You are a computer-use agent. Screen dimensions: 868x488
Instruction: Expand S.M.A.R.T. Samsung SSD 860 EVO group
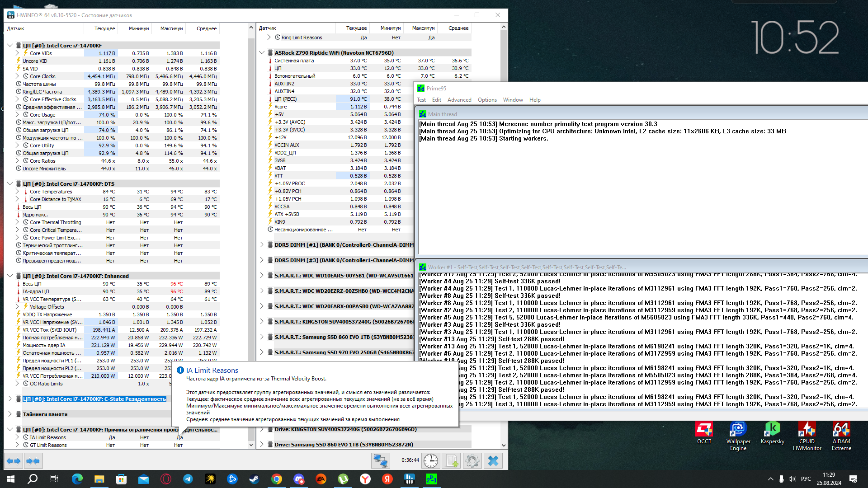[262, 337]
